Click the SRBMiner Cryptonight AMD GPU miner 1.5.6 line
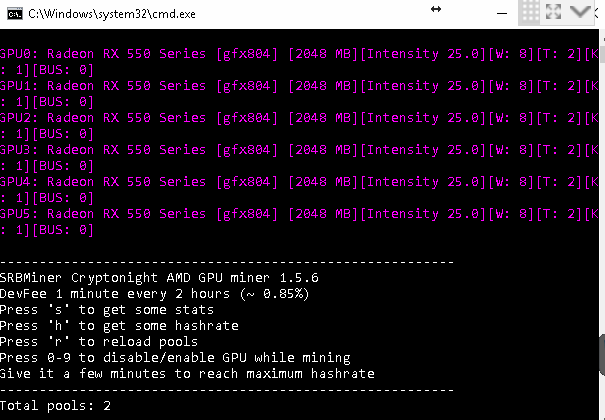Screen dimensions: 605x420 [x=159, y=278]
